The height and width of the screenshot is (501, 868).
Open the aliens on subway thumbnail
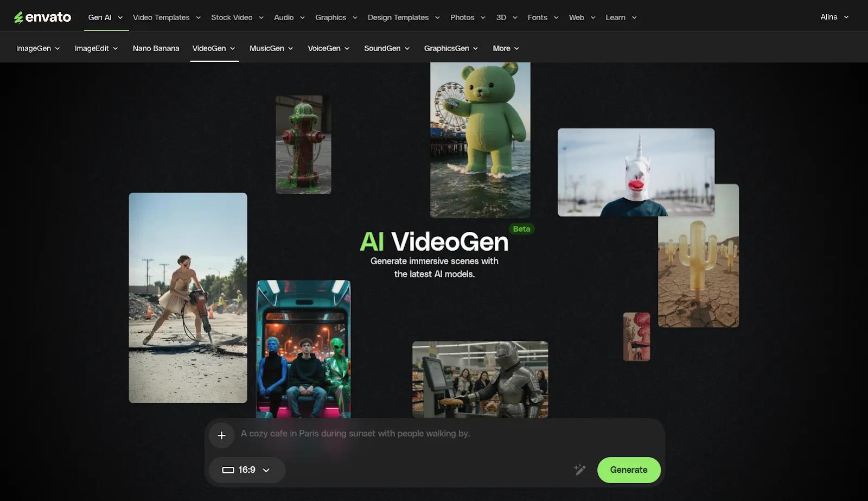[x=303, y=349]
